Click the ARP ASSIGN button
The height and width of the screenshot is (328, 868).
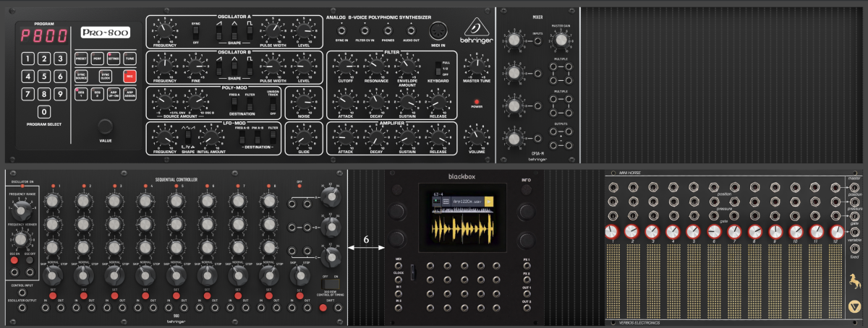(x=129, y=94)
